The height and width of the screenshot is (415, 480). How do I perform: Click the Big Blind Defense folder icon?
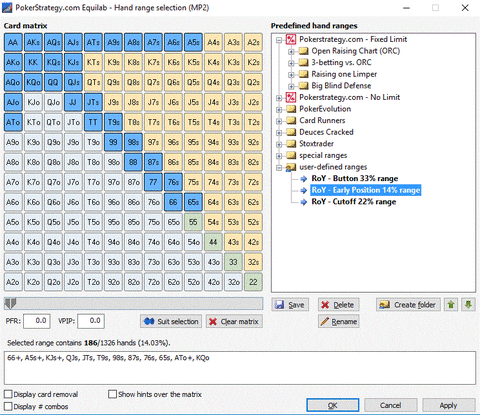pyautogui.click(x=303, y=86)
